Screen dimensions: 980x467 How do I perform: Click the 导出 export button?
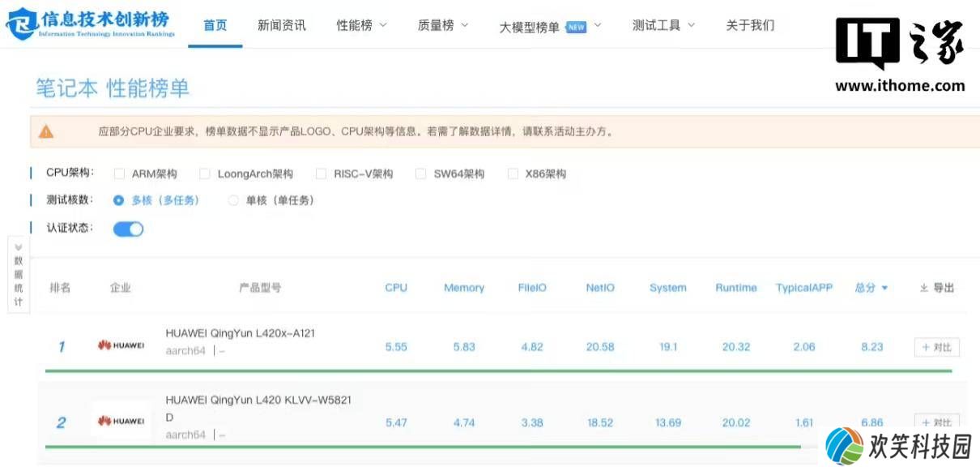click(937, 288)
